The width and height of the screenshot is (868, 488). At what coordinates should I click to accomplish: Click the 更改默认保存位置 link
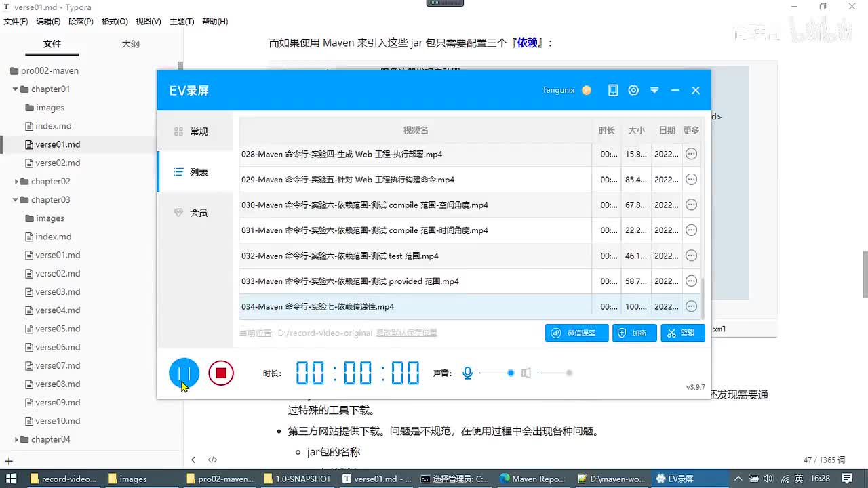click(x=407, y=333)
